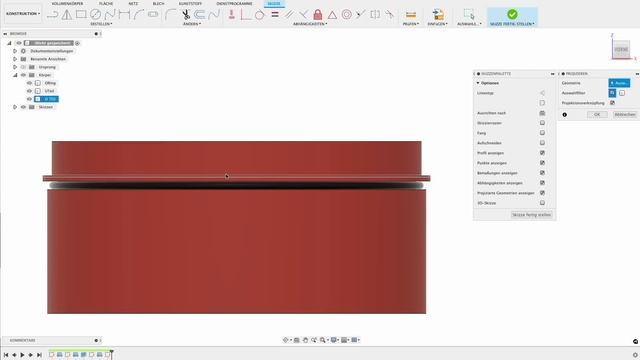Hide the ORing body via eye icon

coord(29,83)
